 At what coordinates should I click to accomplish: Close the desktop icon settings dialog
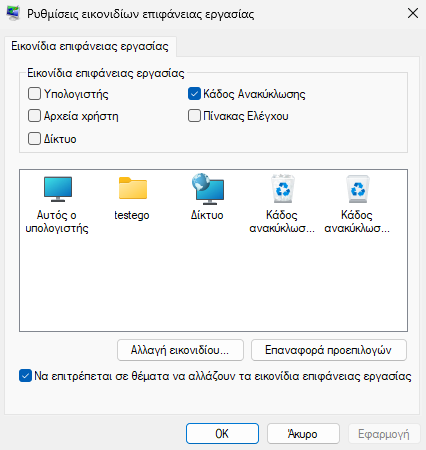[413, 13]
